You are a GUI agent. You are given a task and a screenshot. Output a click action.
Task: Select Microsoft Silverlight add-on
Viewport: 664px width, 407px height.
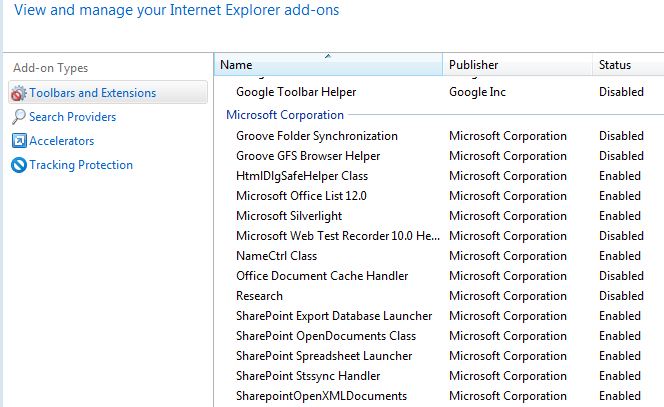(289, 216)
